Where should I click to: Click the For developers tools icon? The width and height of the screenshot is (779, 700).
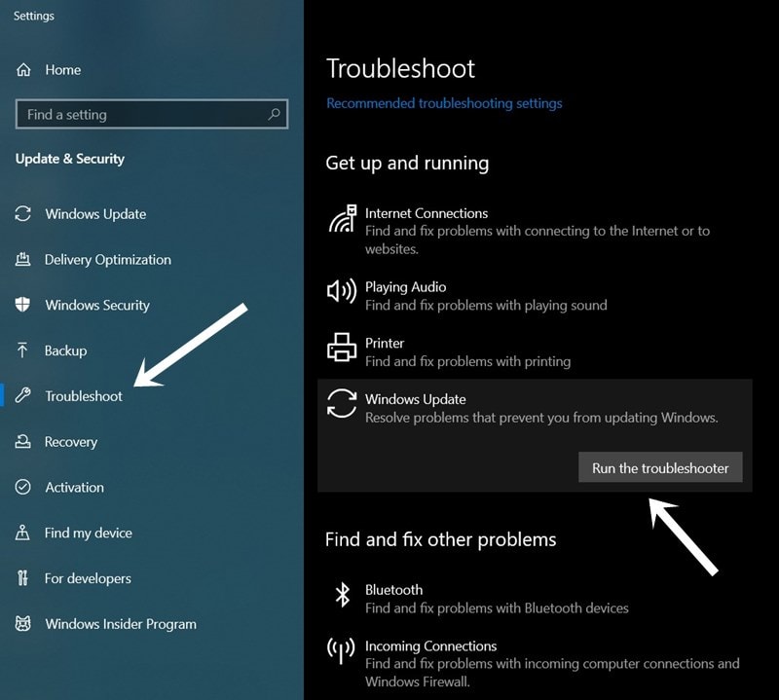(22, 577)
